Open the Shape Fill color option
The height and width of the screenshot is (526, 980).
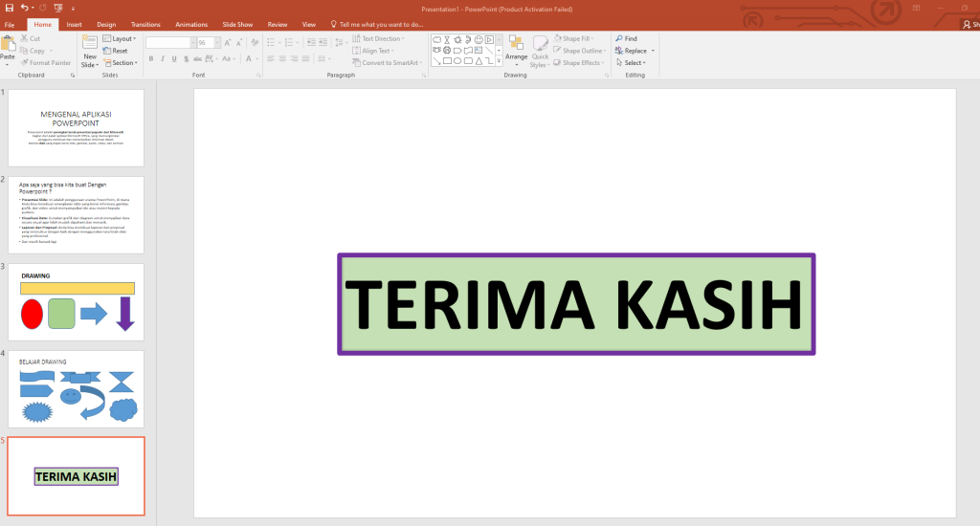[579, 39]
